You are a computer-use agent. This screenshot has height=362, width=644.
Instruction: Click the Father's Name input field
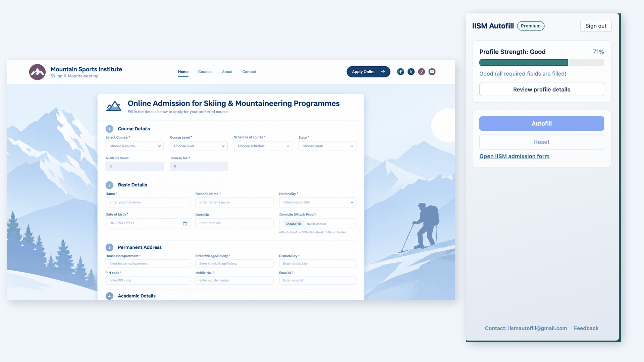(234, 202)
